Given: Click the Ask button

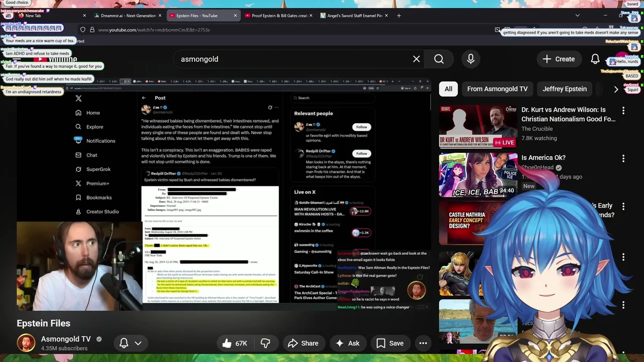Looking at the screenshot, I should coord(347,343).
